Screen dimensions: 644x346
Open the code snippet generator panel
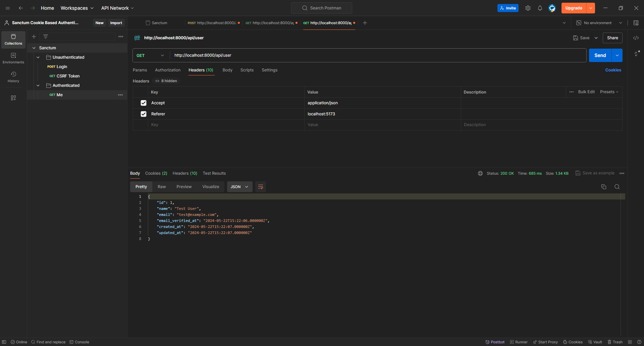pos(636,38)
